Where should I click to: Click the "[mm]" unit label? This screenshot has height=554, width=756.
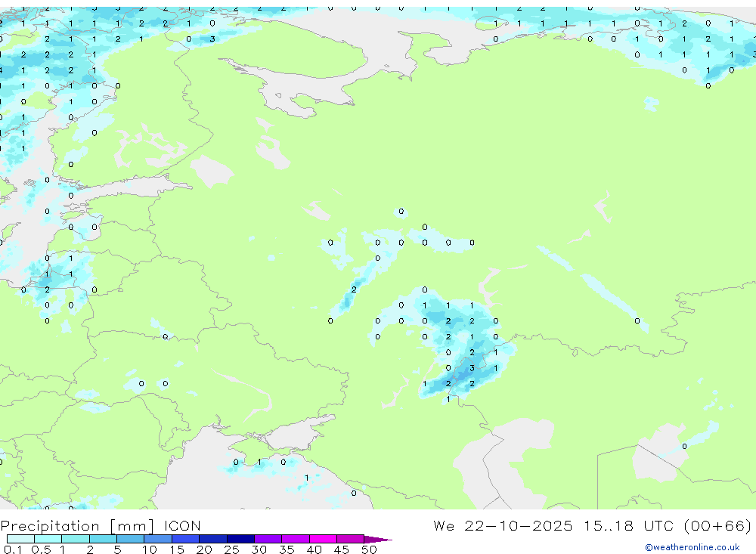coord(132,525)
